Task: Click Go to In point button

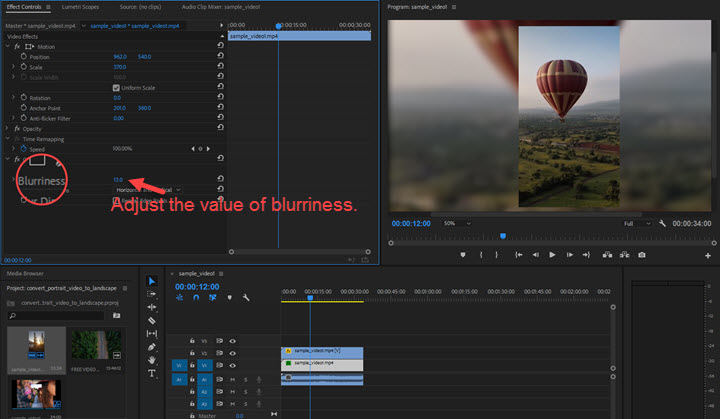Action: point(518,255)
